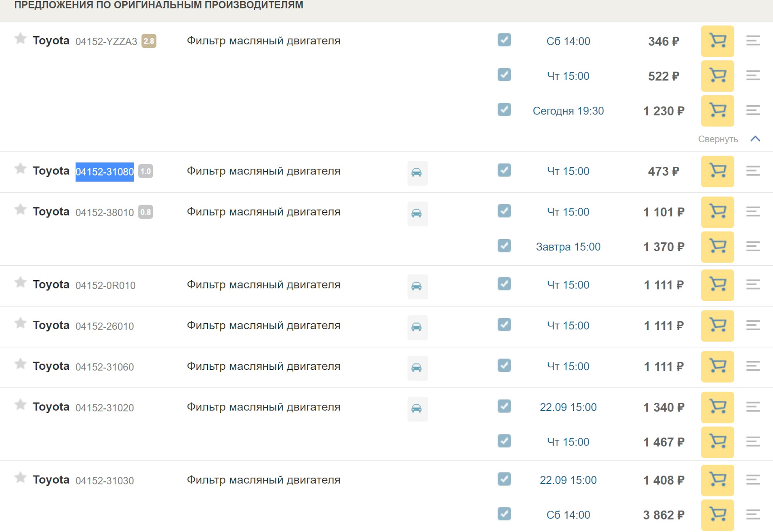Open details menu for the 3 862 ₽ offer
Screen dimensions: 773x532
[753, 514]
